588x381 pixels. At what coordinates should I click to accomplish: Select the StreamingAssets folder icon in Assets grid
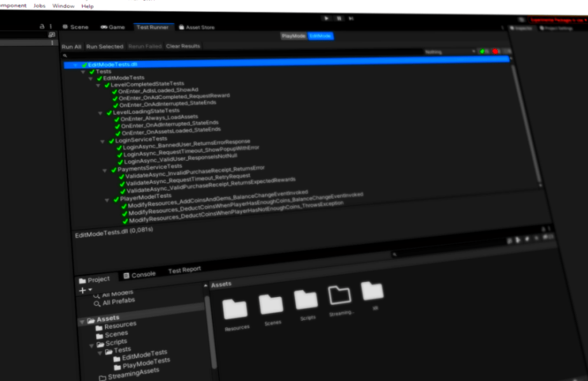click(340, 294)
